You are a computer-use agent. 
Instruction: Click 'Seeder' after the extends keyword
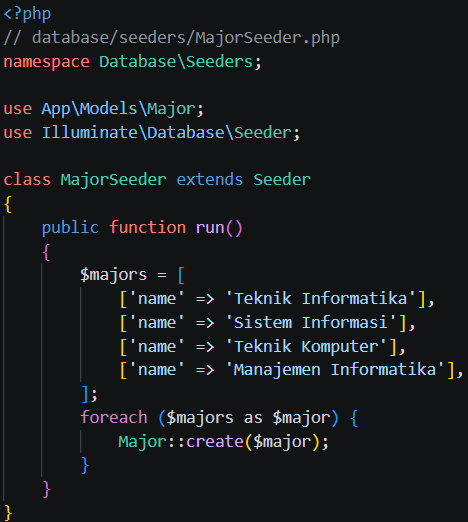pyautogui.click(x=282, y=180)
